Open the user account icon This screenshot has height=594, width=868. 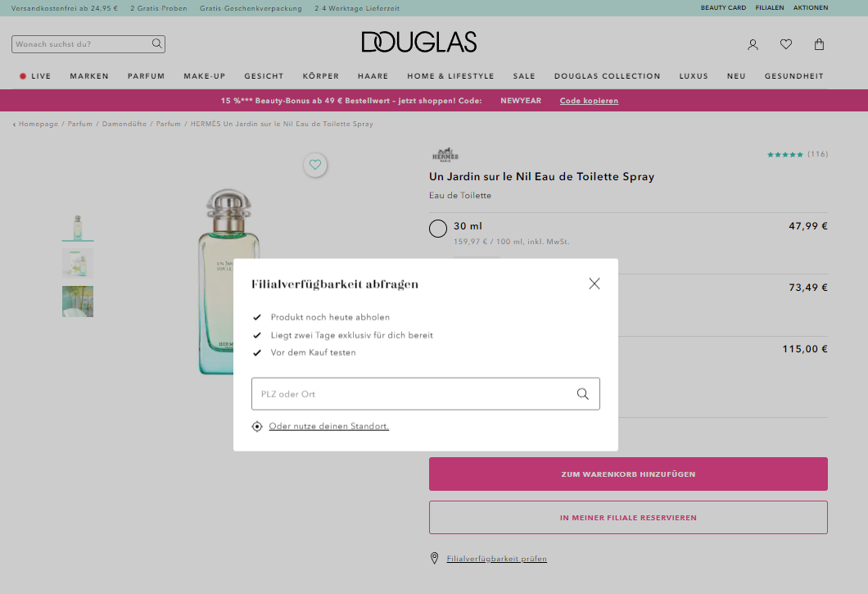click(x=753, y=44)
